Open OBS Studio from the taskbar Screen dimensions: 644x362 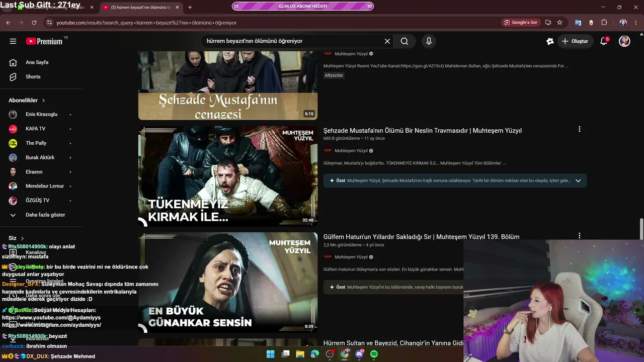[x=330, y=354]
